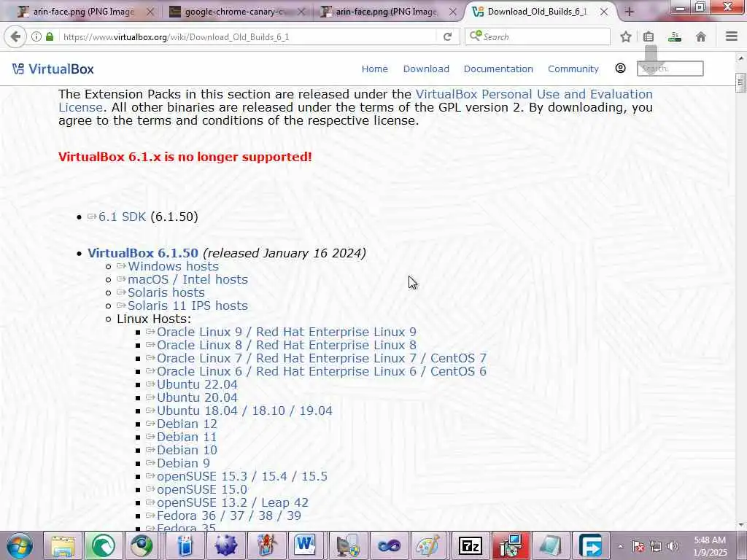This screenshot has width=747, height=560.
Task: Close the google-chrome-canary tab
Action: click(301, 12)
